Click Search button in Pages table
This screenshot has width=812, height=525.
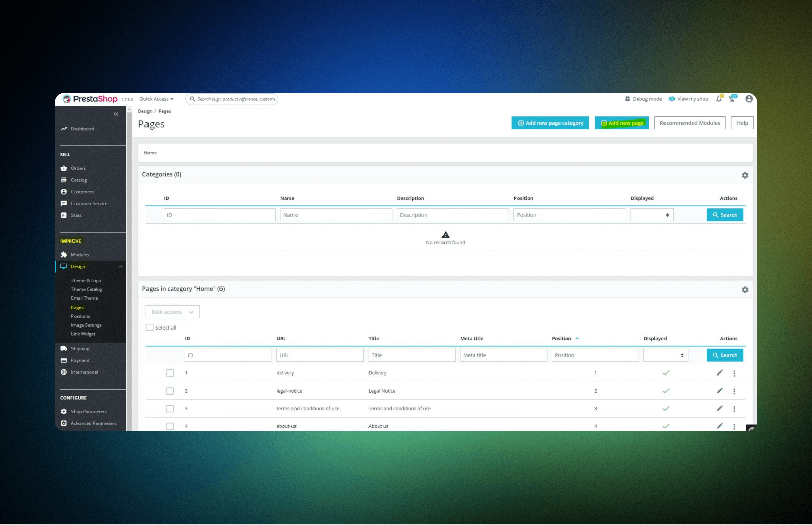click(x=725, y=355)
